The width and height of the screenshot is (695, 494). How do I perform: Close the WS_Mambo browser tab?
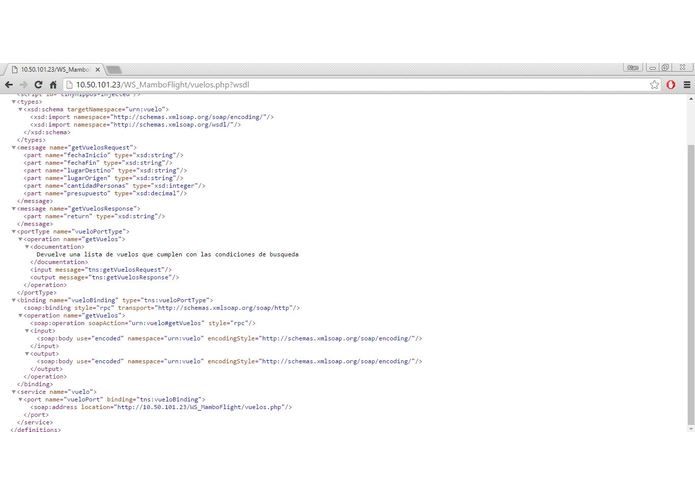(98, 70)
